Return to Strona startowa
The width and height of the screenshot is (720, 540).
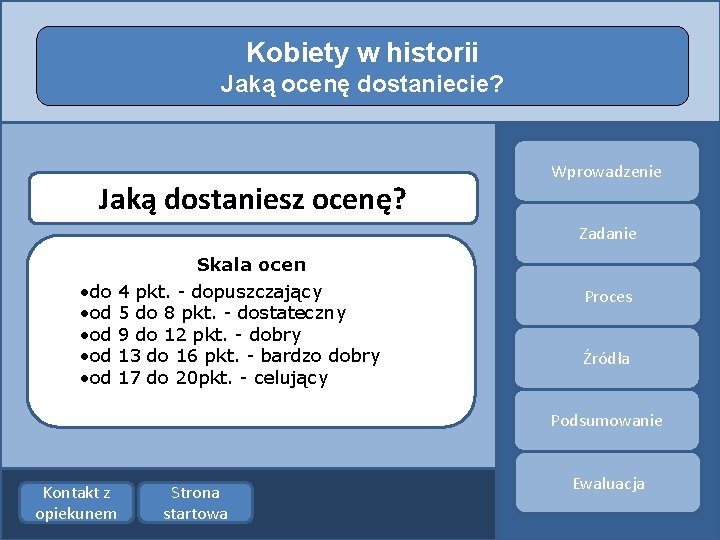(195, 502)
